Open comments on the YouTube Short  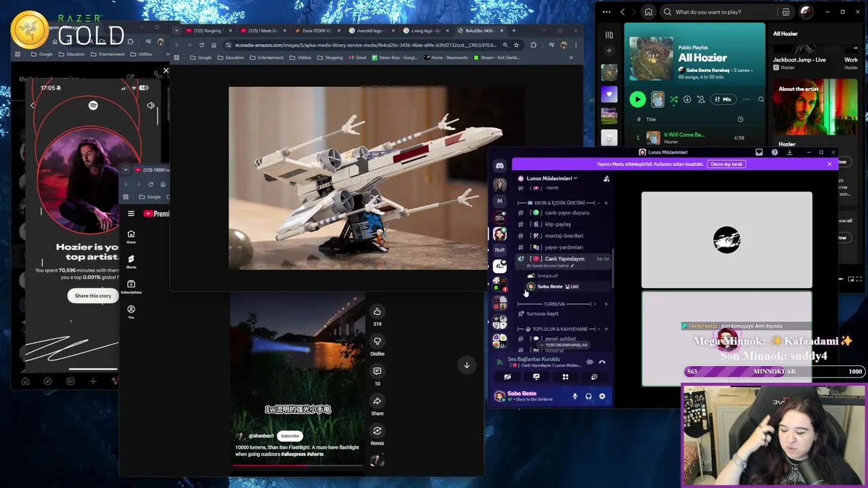(x=377, y=371)
